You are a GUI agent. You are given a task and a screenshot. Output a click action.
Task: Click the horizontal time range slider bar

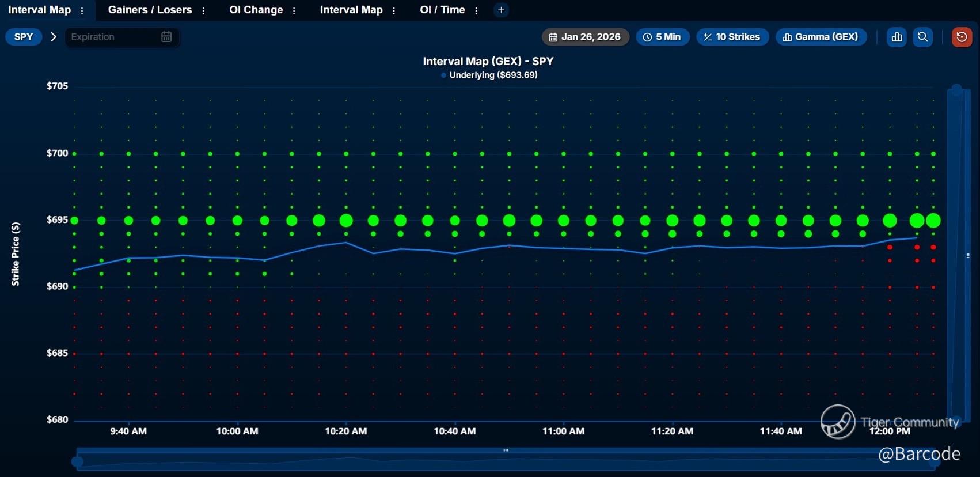(x=506, y=460)
